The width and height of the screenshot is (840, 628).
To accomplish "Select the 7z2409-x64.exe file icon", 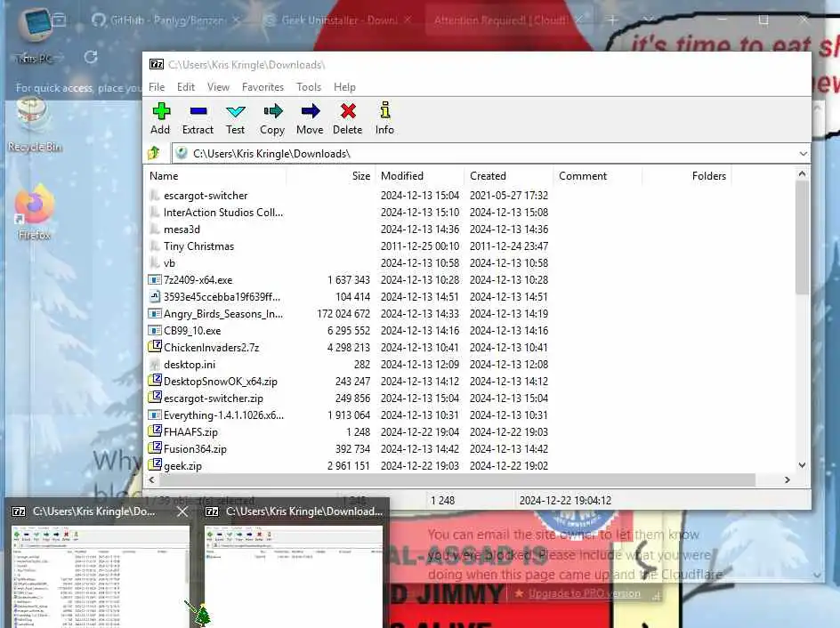I will tap(154, 279).
